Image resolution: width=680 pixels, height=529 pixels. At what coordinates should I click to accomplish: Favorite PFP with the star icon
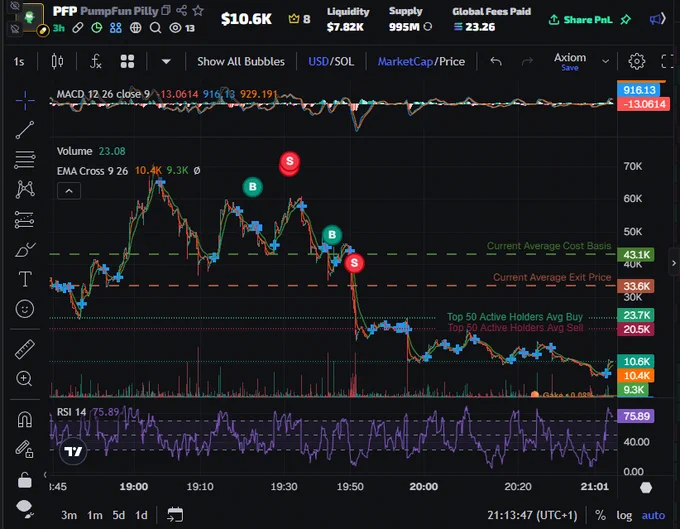click(x=198, y=10)
